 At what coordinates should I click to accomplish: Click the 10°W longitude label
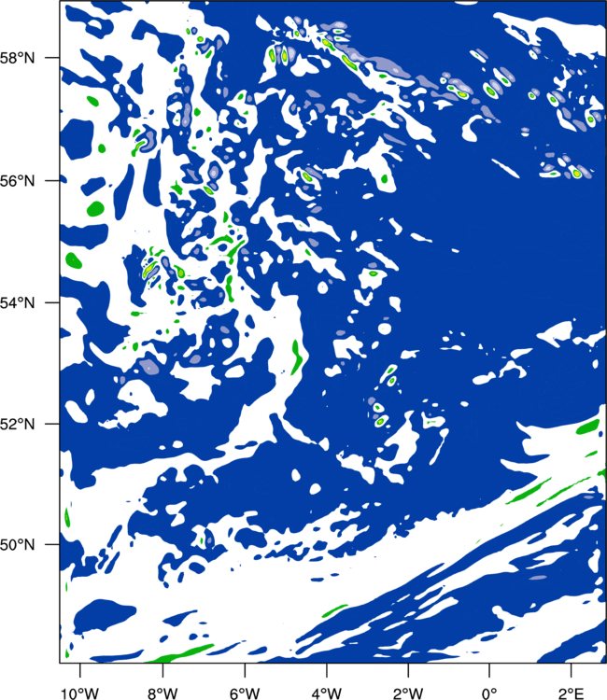tap(80, 693)
